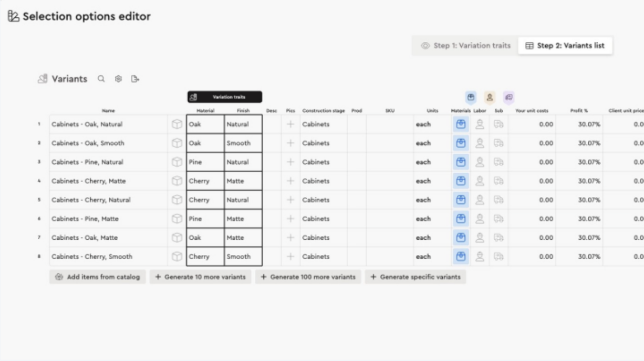Click the Variation traits header badge

click(x=225, y=97)
